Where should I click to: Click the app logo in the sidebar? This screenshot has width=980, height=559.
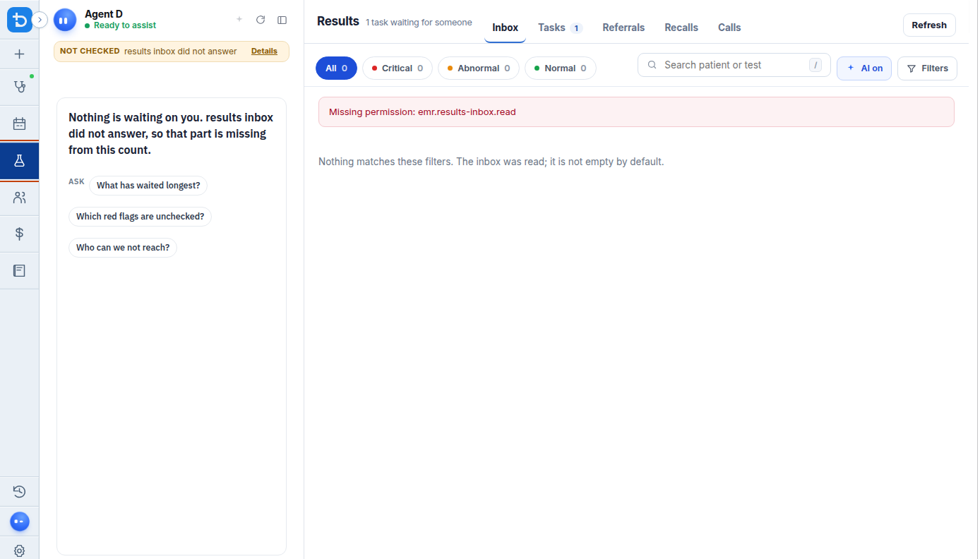coord(19,20)
